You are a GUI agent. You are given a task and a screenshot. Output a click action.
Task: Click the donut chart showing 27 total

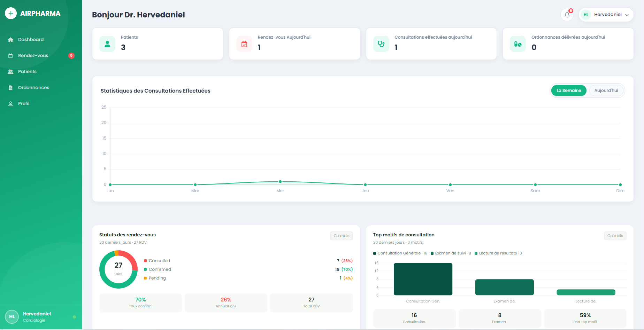[x=118, y=269]
